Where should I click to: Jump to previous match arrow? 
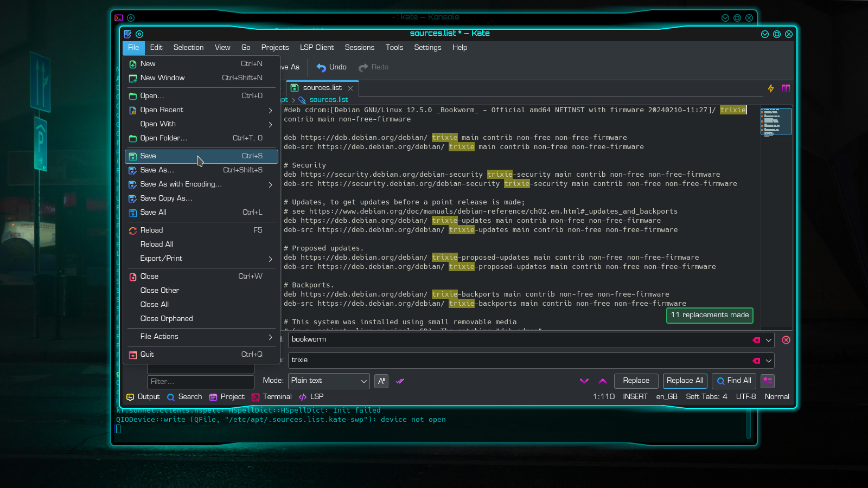(603, 381)
